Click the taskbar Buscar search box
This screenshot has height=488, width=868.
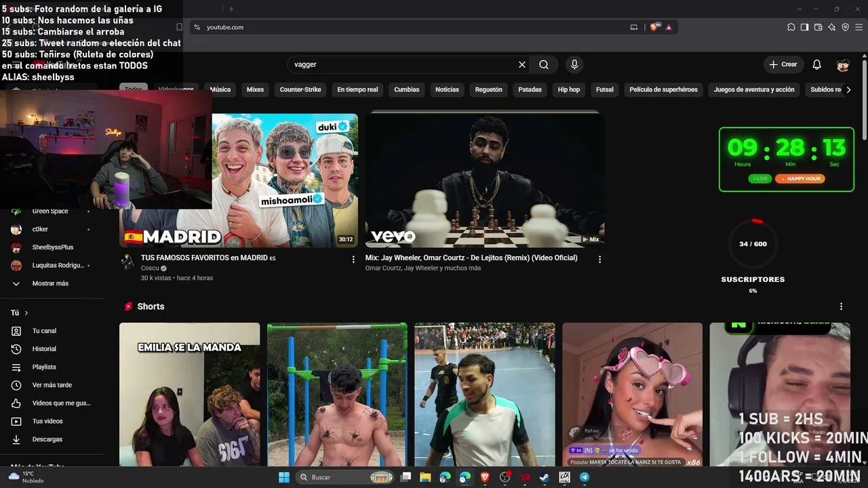coord(346,477)
